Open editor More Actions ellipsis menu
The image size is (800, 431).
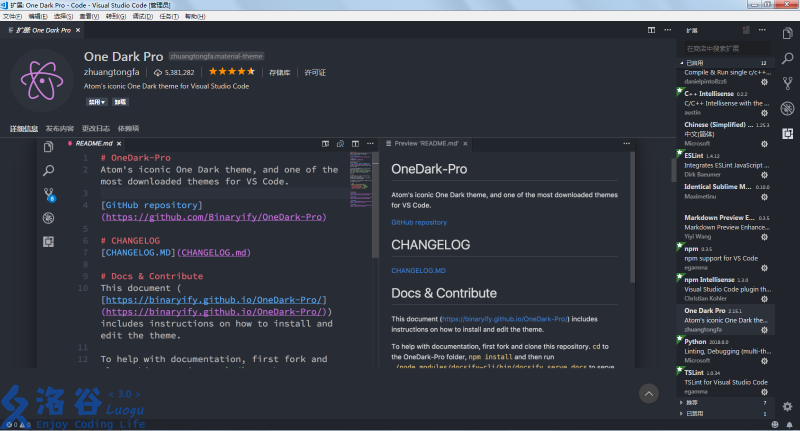[667, 30]
